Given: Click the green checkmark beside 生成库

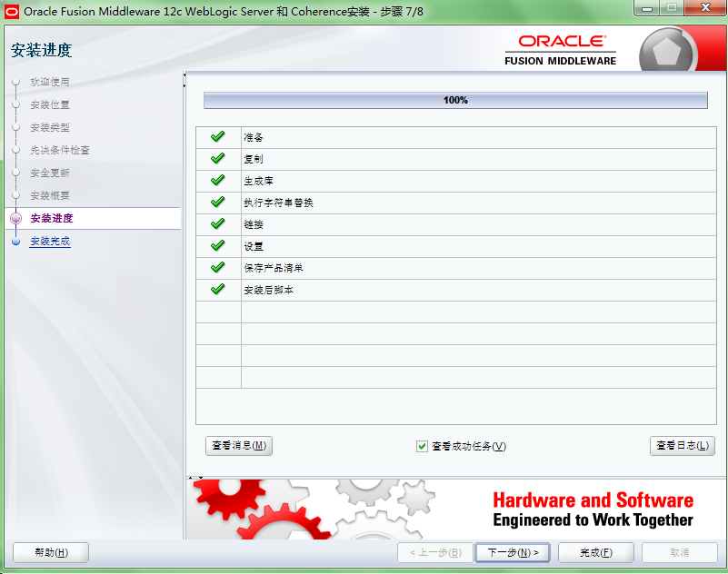Looking at the screenshot, I should point(218,180).
